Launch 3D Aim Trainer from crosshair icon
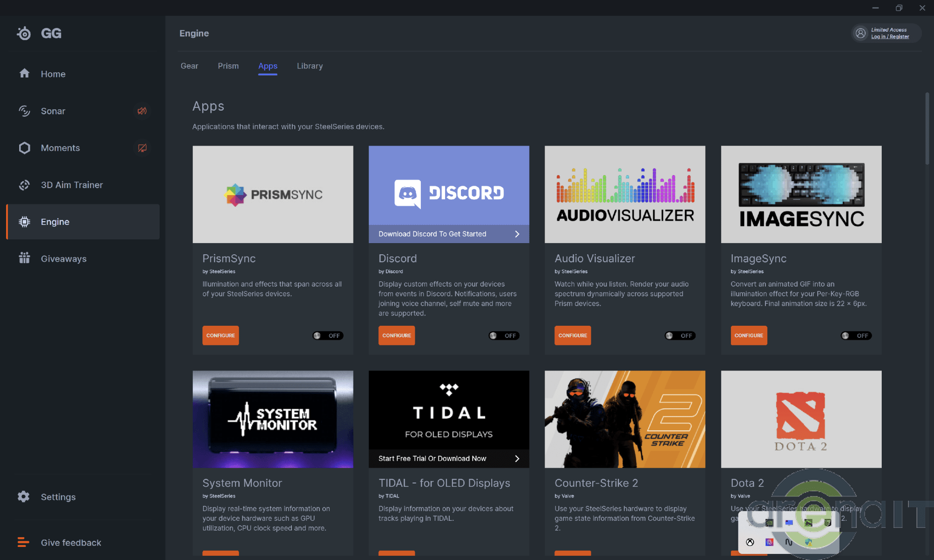 click(24, 185)
